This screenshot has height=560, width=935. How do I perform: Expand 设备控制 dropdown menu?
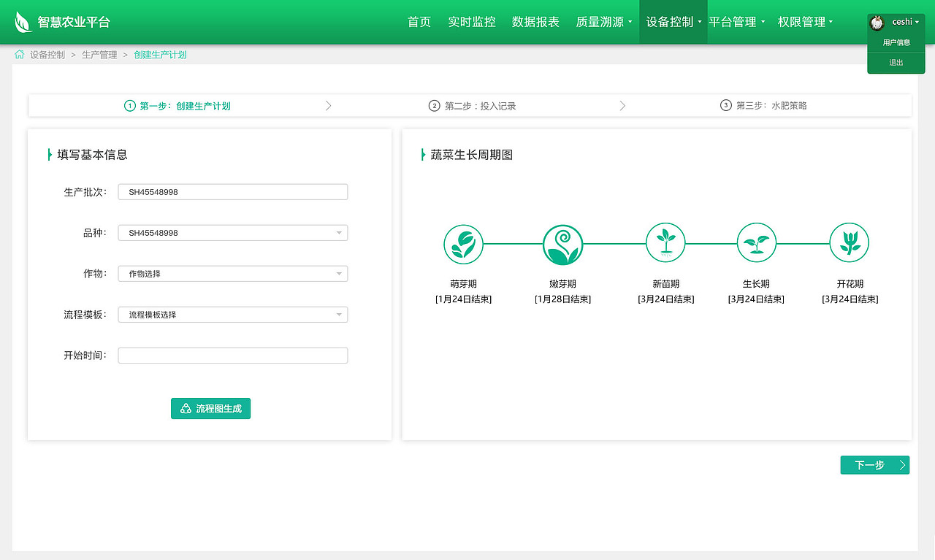(x=673, y=22)
